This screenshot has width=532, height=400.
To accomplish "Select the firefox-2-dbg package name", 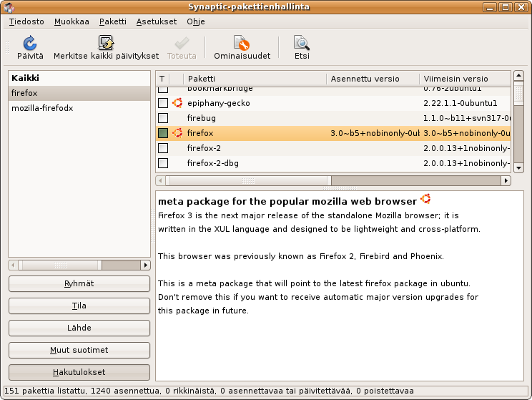I will pyautogui.click(x=213, y=163).
